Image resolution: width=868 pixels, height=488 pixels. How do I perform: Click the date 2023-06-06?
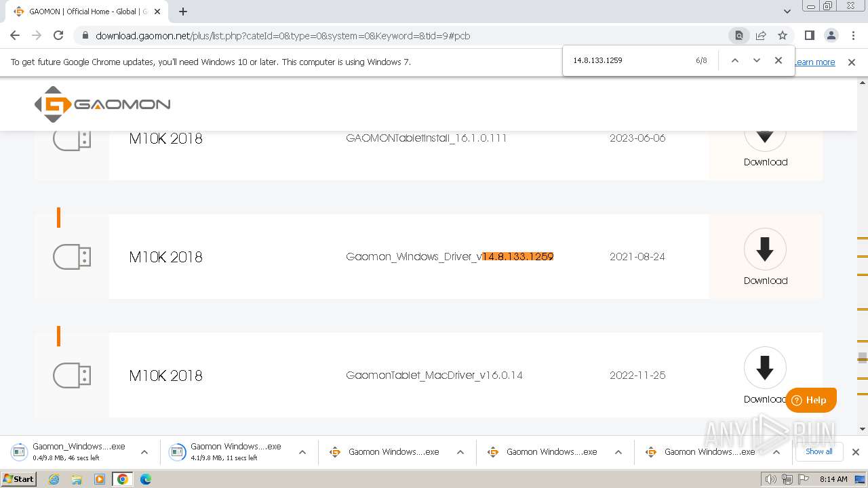point(637,138)
